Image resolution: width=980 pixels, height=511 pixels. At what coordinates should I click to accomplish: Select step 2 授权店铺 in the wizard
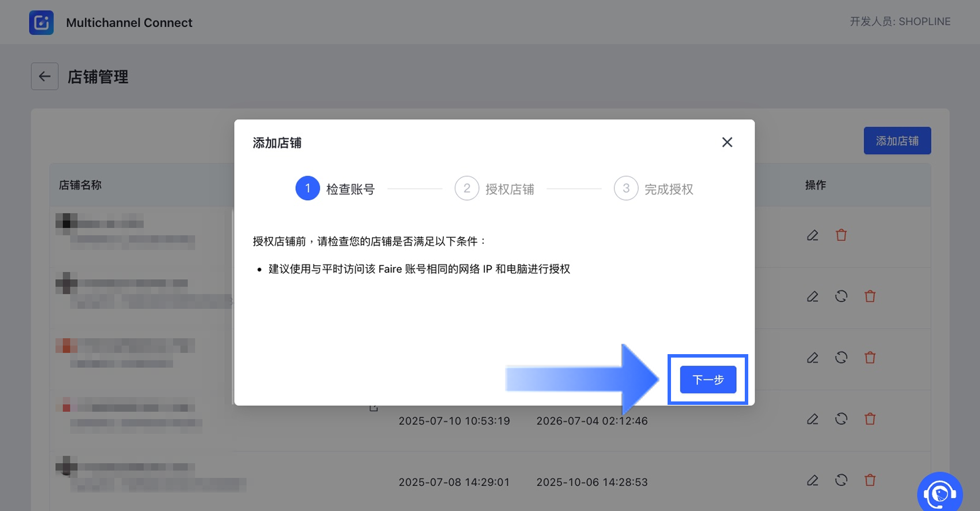tap(494, 189)
